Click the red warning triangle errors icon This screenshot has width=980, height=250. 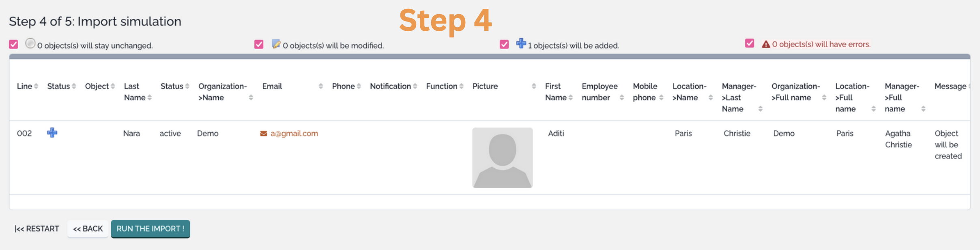click(765, 44)
